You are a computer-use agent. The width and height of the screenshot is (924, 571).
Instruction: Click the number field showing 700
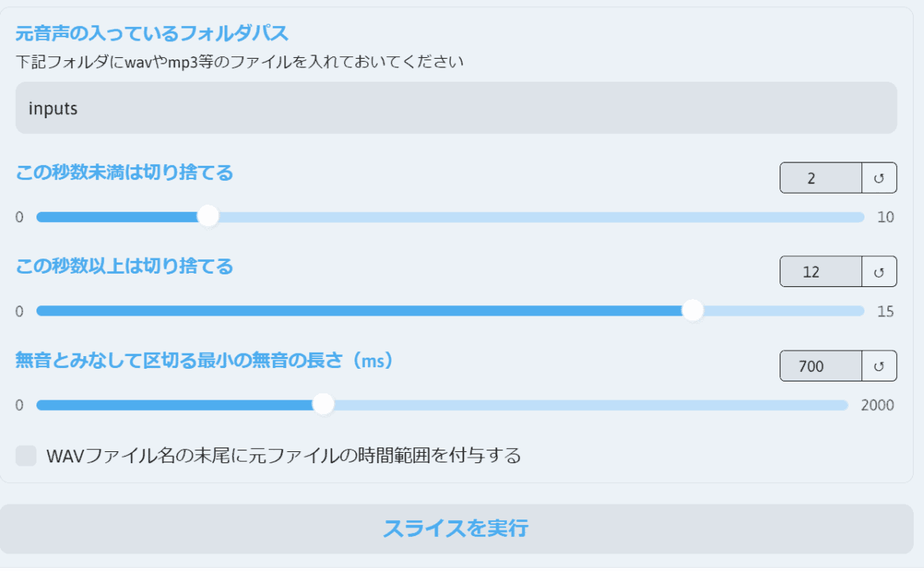pos(821,366)
